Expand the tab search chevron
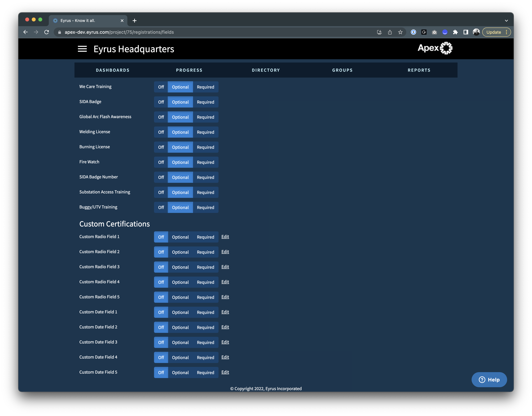This screenshot has width=532, height=416. [x=506, y=21]
